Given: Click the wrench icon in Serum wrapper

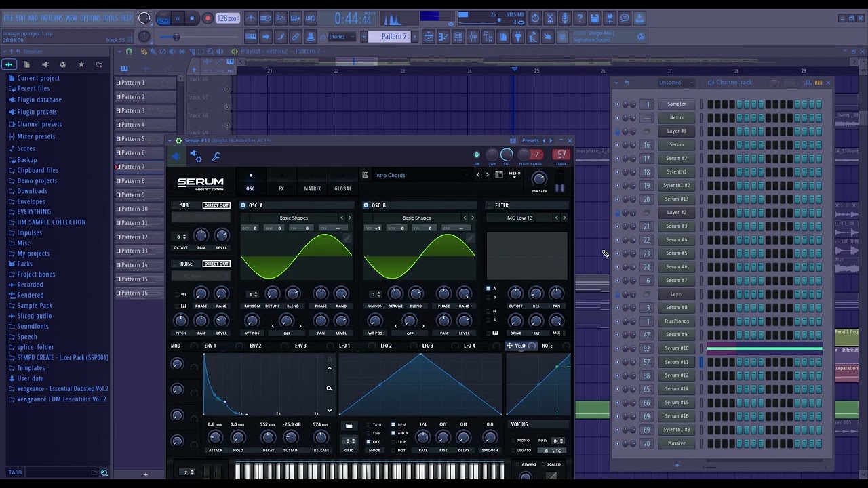Looking at the screenshot, I should [216, 157].
